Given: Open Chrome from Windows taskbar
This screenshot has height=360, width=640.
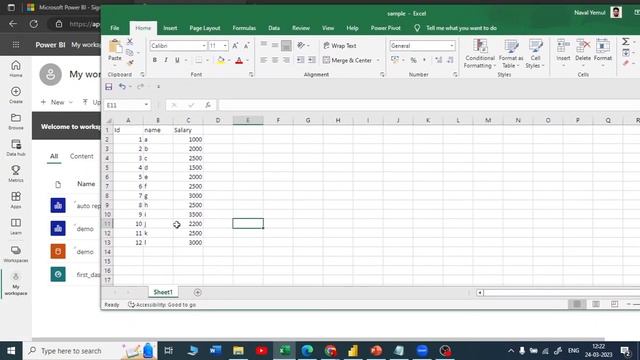Looking at the screenshot, I should point(331,351).
